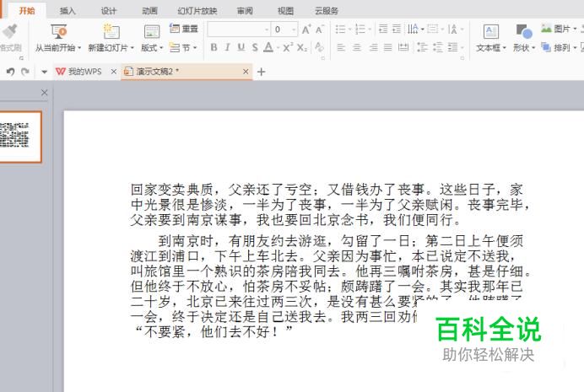The width and height of the screenshot is (584, 392).
Task: Click the text direction icon
Action: [413, 29]
